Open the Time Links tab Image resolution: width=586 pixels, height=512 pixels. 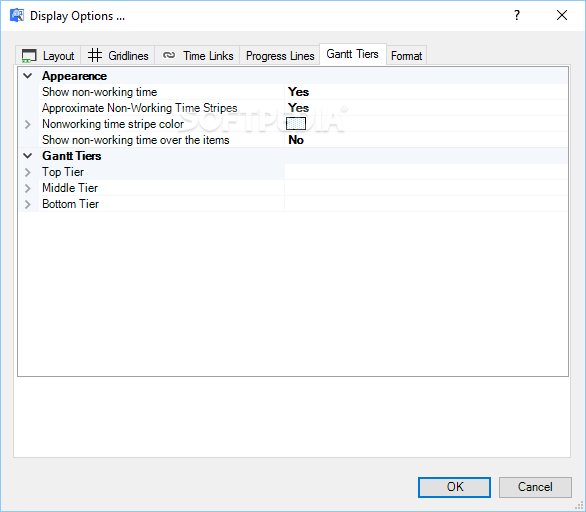(x=197, y=56)
